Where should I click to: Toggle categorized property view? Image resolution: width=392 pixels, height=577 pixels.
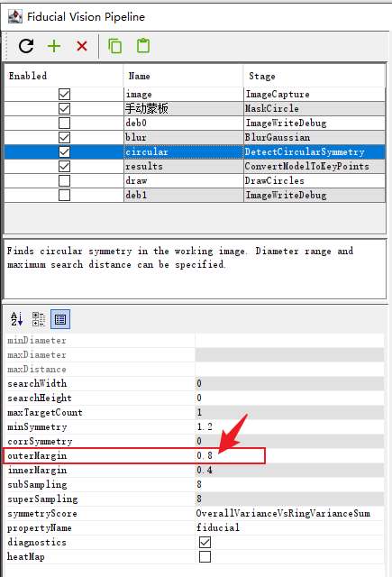pyautogui.click(x=39, y=319)
